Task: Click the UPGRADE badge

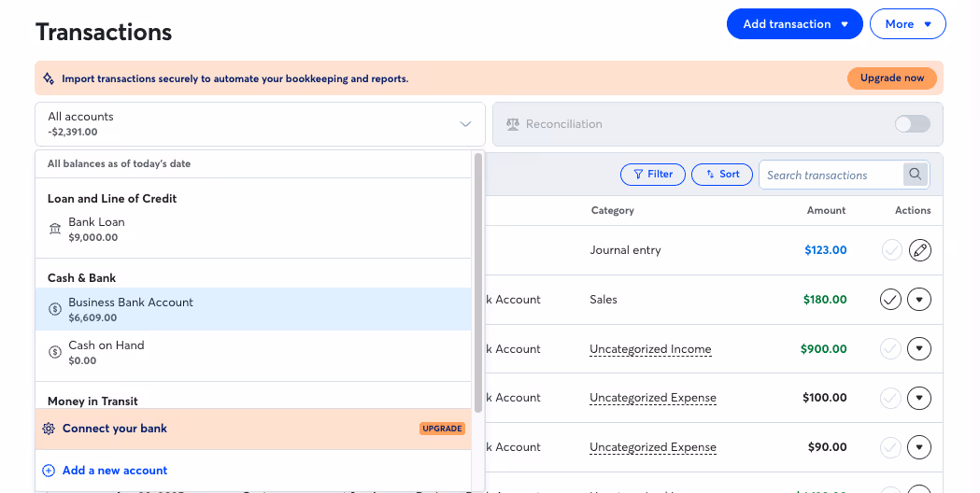Action: point(442,429)
